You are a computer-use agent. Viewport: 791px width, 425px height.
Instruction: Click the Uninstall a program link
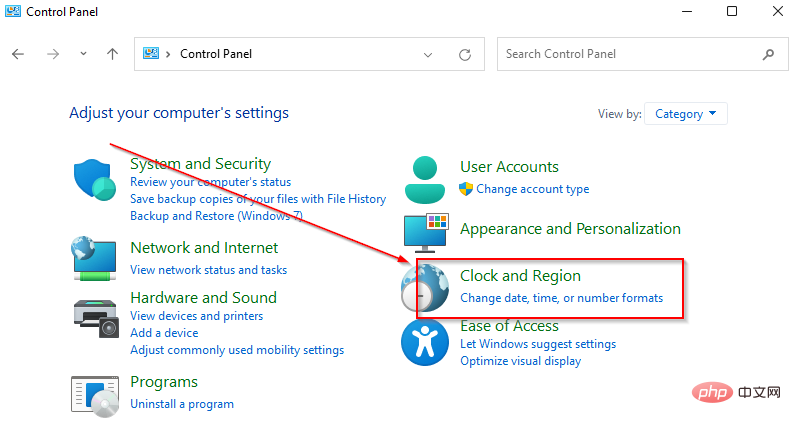pyautogui.click(x=182, y=404)
